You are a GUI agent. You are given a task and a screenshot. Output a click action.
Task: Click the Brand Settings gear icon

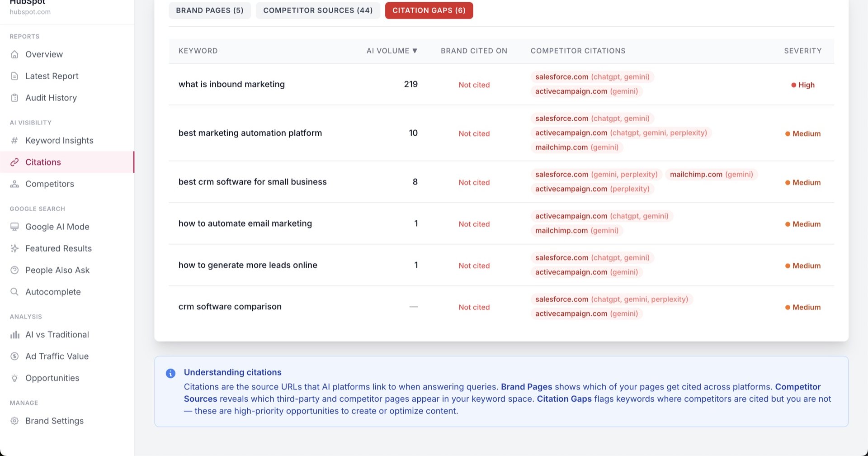click(x=14, y=421)
